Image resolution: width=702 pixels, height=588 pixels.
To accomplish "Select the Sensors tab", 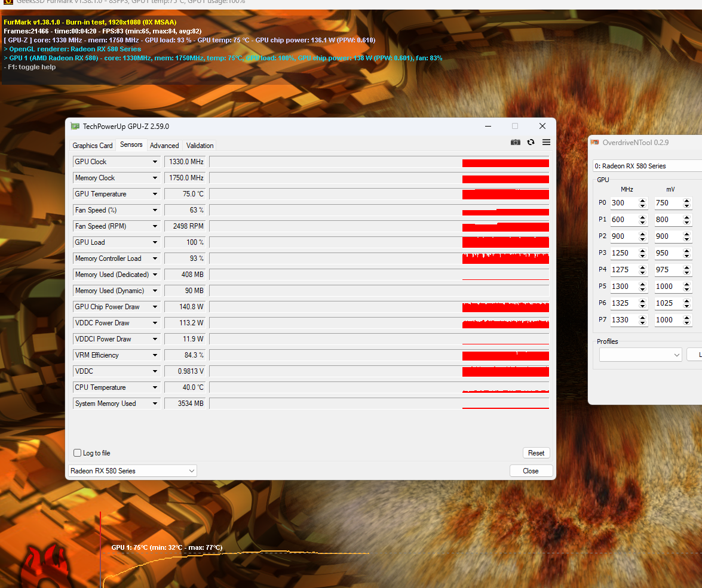I will click(131, 144).
